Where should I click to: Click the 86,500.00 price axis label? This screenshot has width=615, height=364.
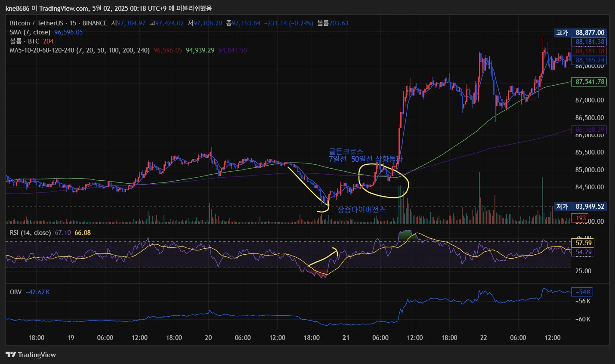click(x=590, y=117)
